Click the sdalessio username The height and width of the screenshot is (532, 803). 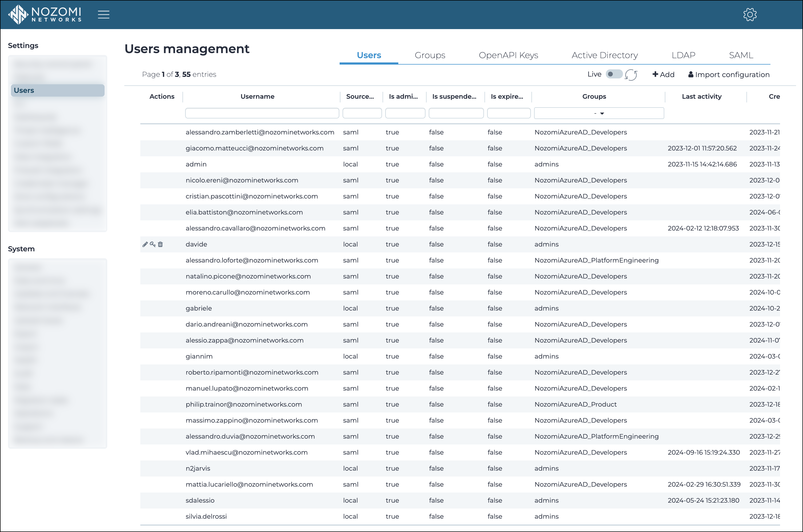click(x=200, y=501)
